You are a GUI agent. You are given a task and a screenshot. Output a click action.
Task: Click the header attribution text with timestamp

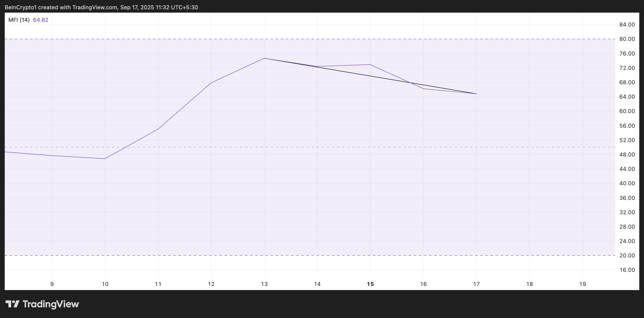[x=101, y=7]
